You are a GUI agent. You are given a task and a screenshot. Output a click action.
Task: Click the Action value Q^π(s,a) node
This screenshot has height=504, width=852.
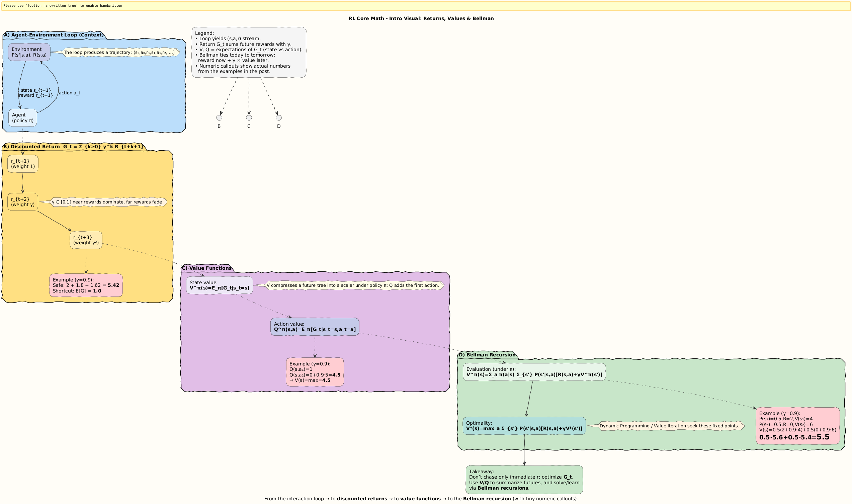tap(315, 327)
